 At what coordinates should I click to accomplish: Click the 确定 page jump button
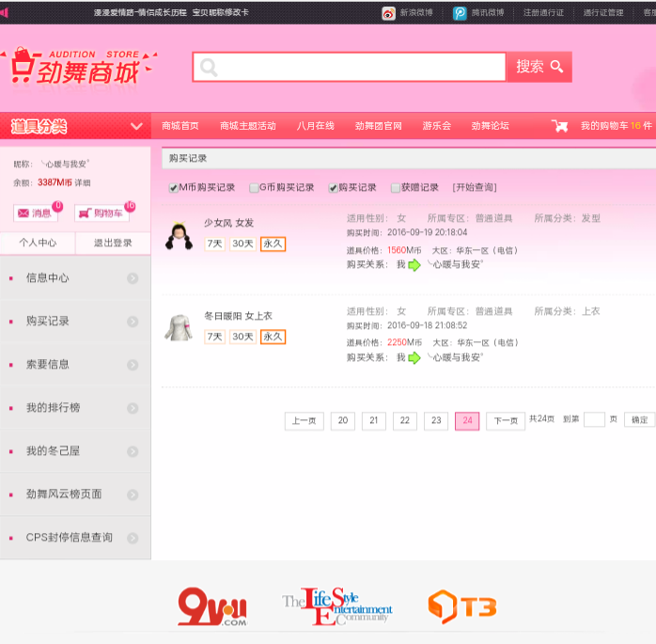point(640,419)
